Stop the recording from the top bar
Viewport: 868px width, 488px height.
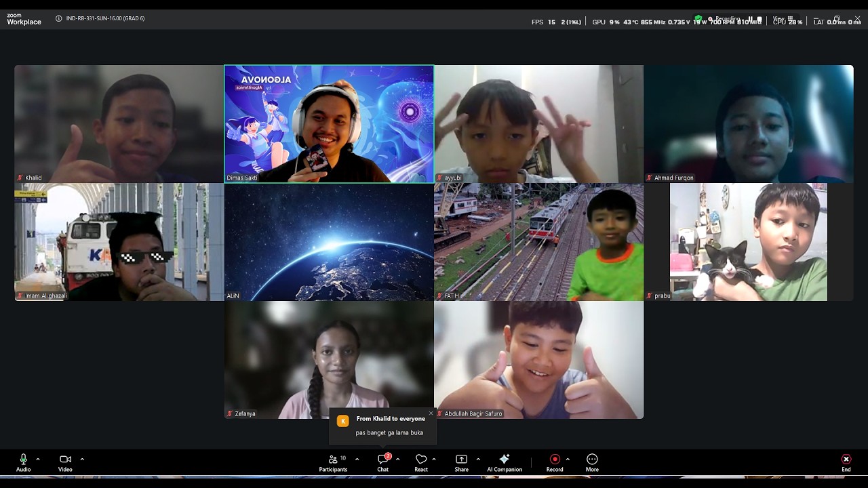(759, 19)
